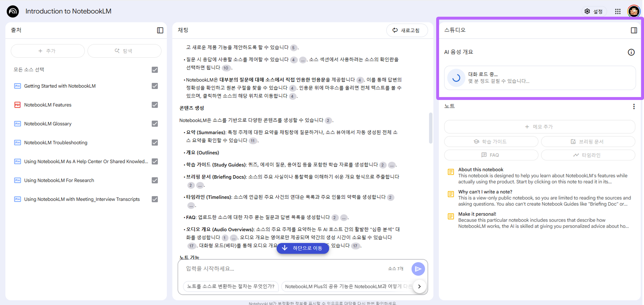Uncheck NotebookLM Troubleshooting source checkbox
This screenshot has width=644, height=305.
click(155, 142)
